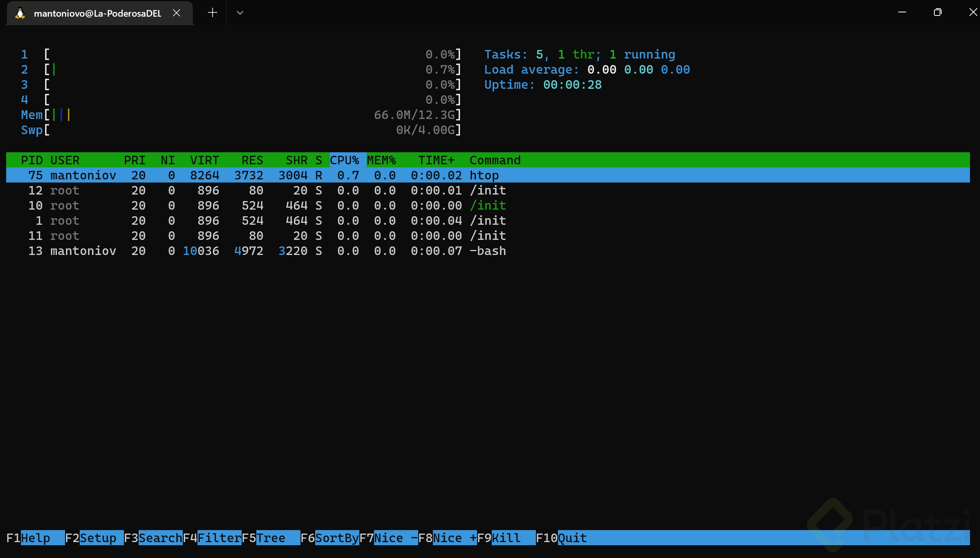
Task: Click CPU 3 usage meter
Action: coord(241,84)
